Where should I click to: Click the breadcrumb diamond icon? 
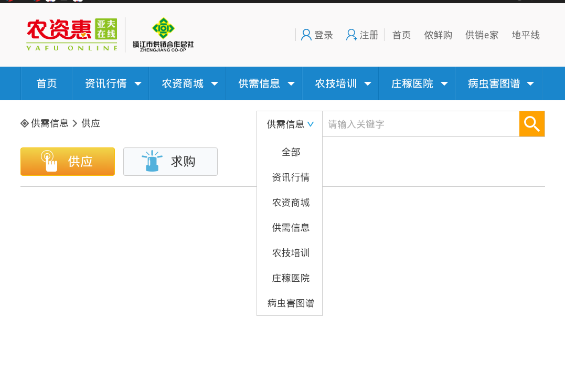[x=25, y=123]
